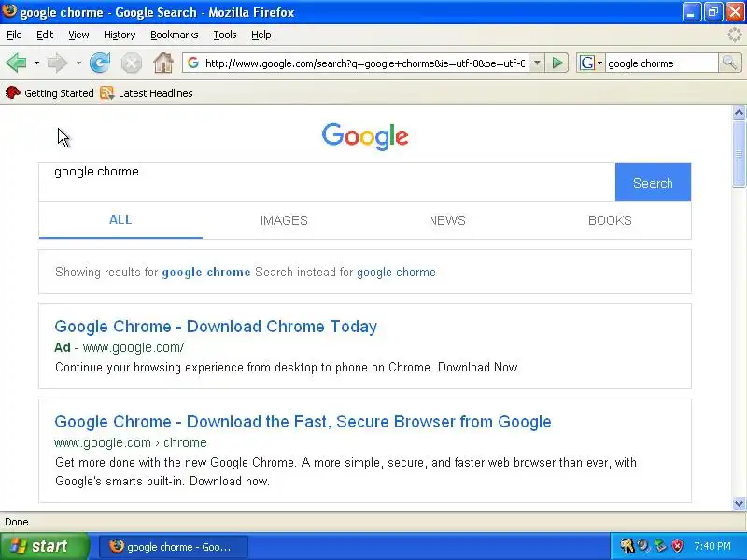This screenshot has height=560, width=747.
Task: Go back with the green Back arrow
Action: 16,63
